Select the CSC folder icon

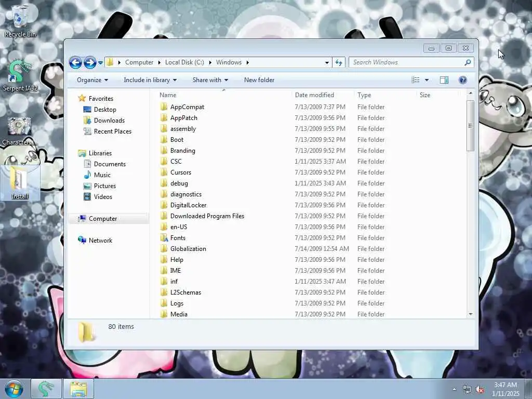(x=164, y=162)
